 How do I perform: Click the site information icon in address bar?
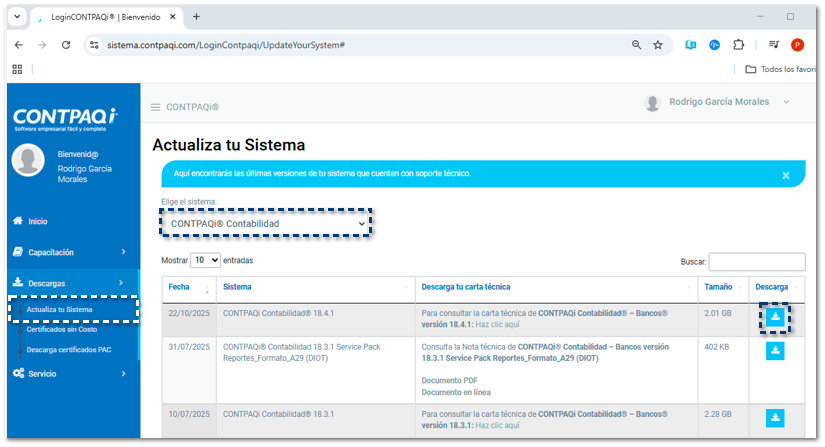tap(94, 45)
